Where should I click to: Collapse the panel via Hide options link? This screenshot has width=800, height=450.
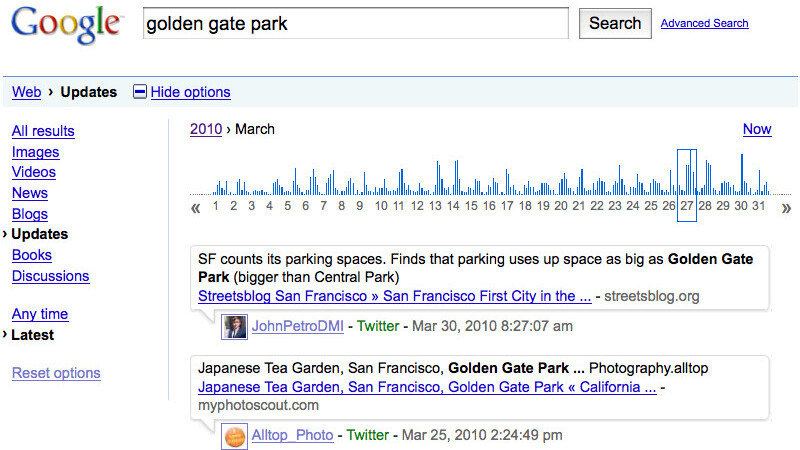point(190,92)
